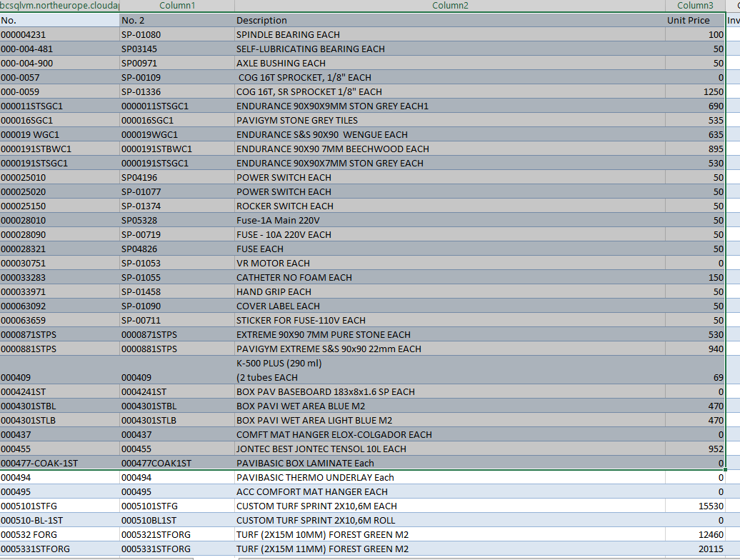Select cell SP-01458
Viewport: 740px width, 560px height.
click(177, 291)
